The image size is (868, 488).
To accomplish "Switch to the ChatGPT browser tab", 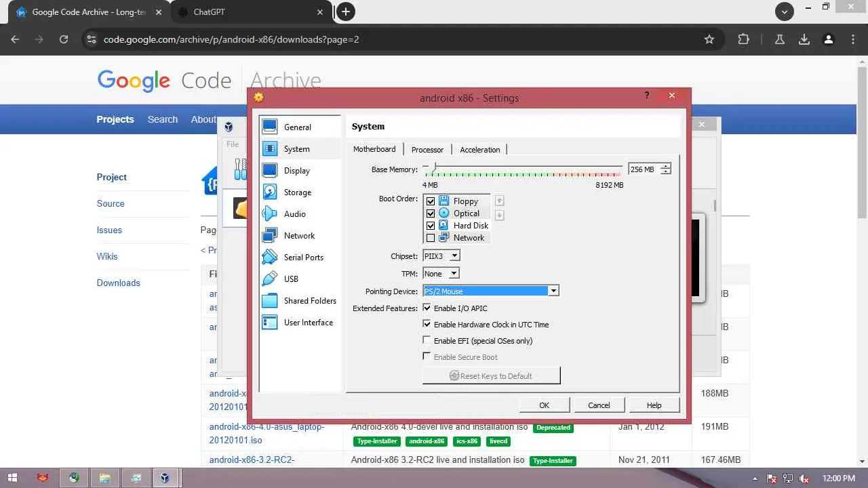I will 250,12.
